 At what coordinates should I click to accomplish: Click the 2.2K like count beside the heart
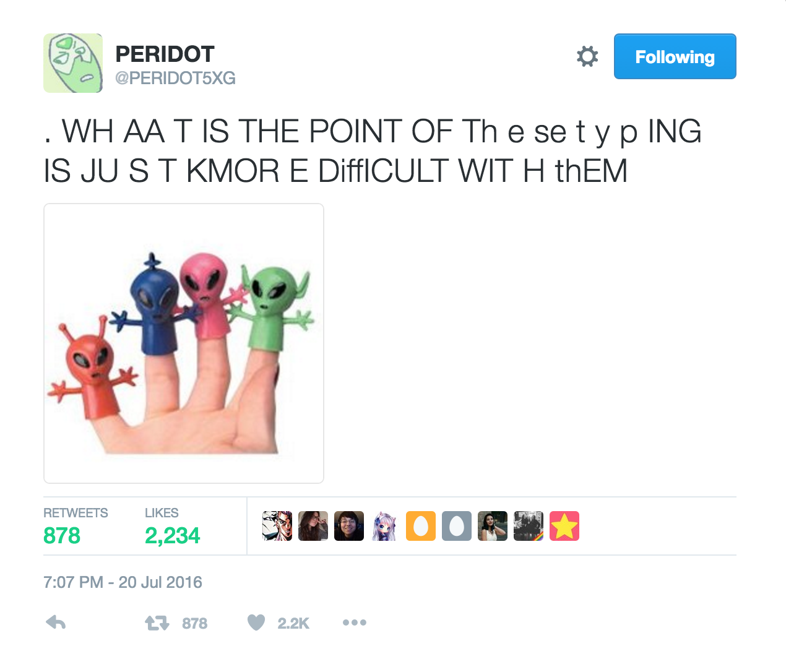(293, 623)
